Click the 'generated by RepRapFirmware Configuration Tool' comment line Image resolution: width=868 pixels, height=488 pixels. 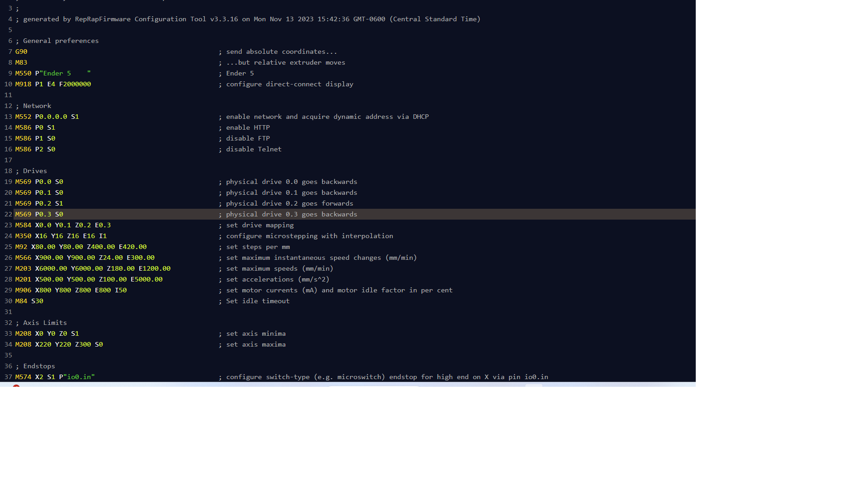pyautogui.click(x=248, y=19)
